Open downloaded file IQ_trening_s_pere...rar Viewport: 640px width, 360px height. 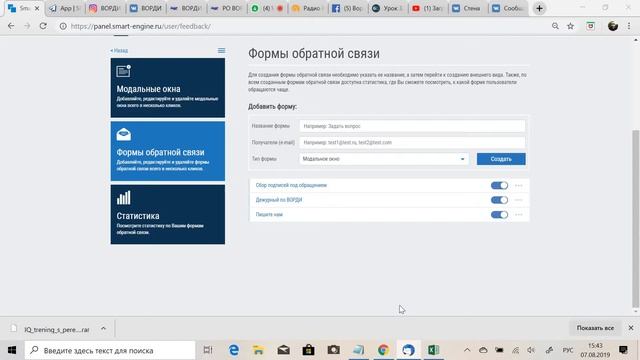[x=51, y=329]
